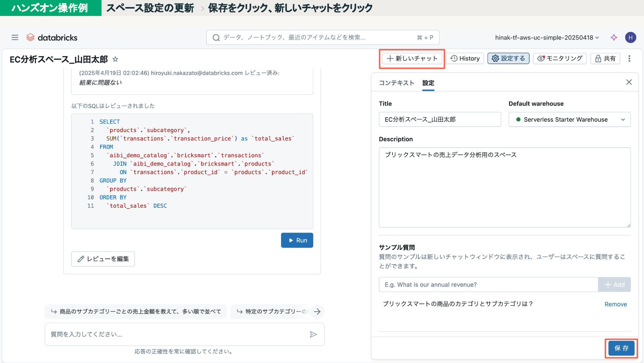Open the hamburger navigation menu

pos(15,37)
